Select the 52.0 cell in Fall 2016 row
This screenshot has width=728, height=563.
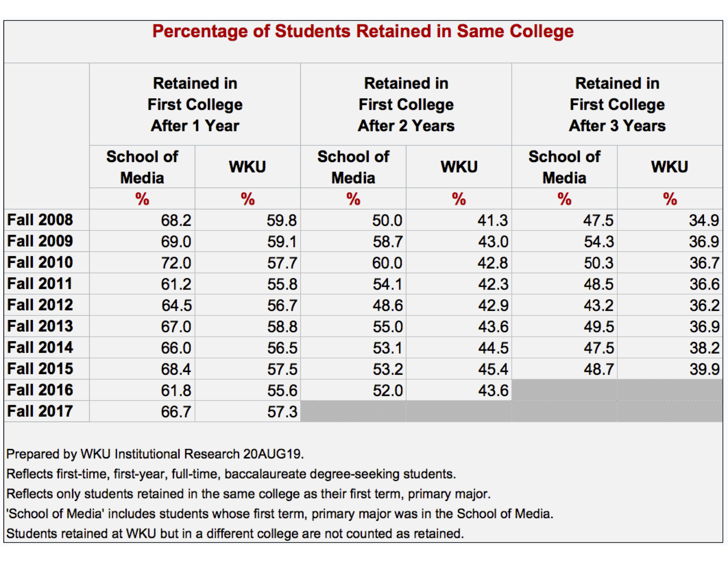click(x=388, y=390)
